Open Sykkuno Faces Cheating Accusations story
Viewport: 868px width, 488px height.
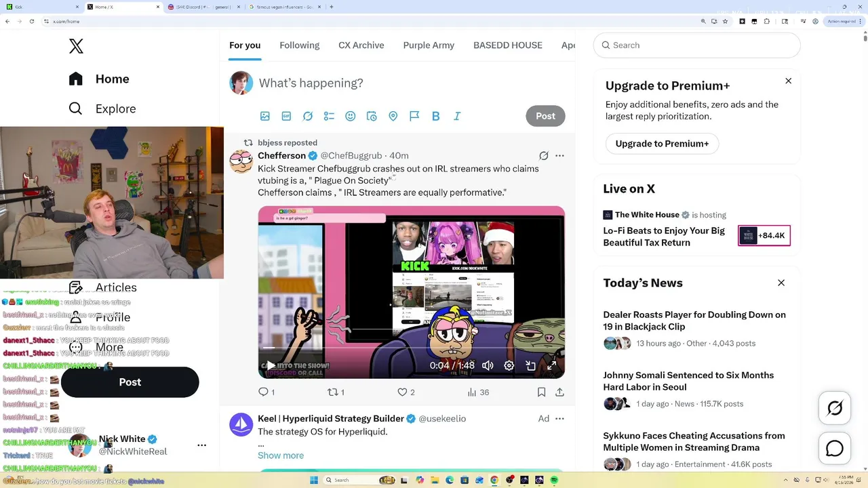pos(694,441)
